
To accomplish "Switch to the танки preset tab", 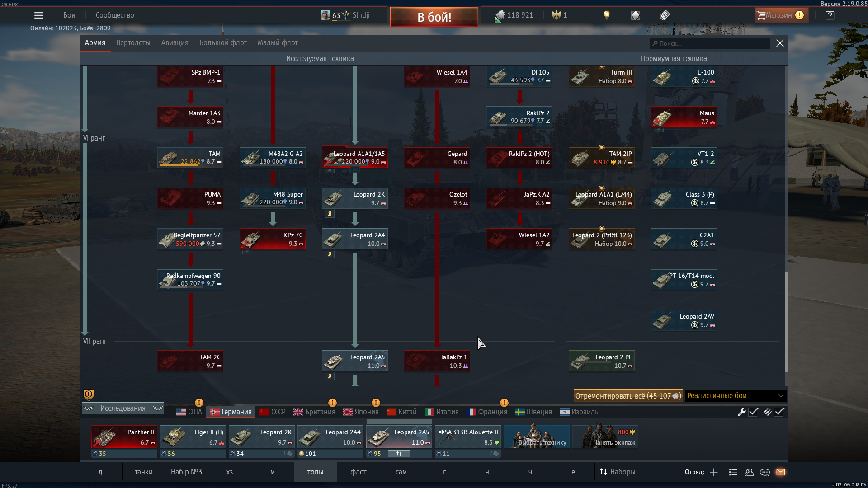I will pyautogui.click(x=143, y=472).
